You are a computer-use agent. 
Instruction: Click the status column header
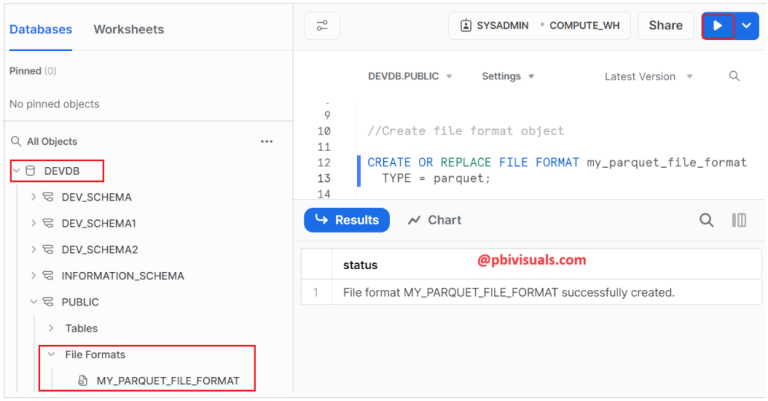tap(360, 265)
